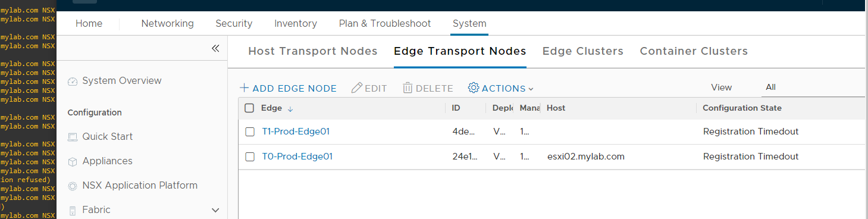Click the NSX Application Platform icon
Screen dimensions: 868x219
click(x=73, y=186)
